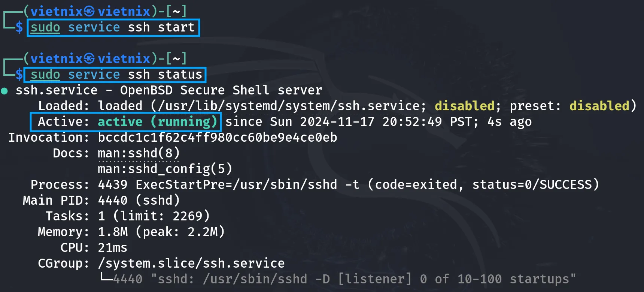Click the Invocation ID hash text
The image size is (644, 292).
click(x=218, y=138)
